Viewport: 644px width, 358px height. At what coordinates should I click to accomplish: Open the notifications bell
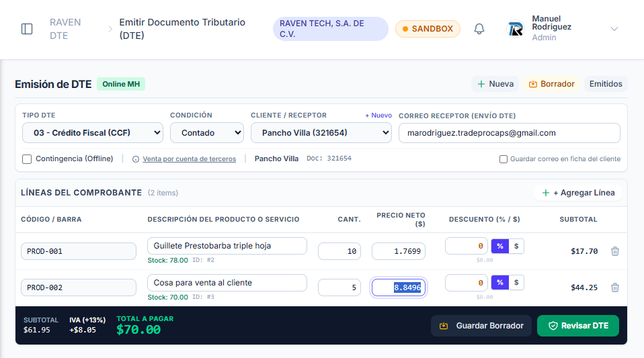479,29
